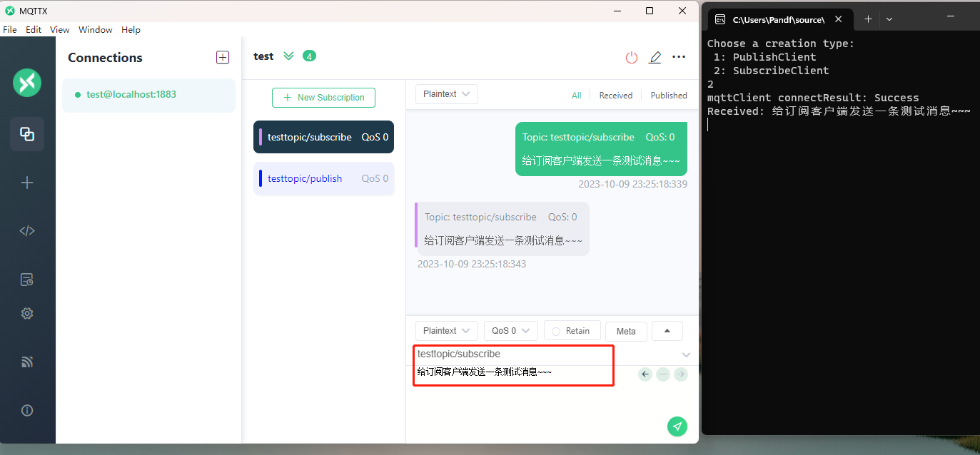Click the send message paper plane button
Image resolution: width=980 pixels, height=455 pixels.
677,426
